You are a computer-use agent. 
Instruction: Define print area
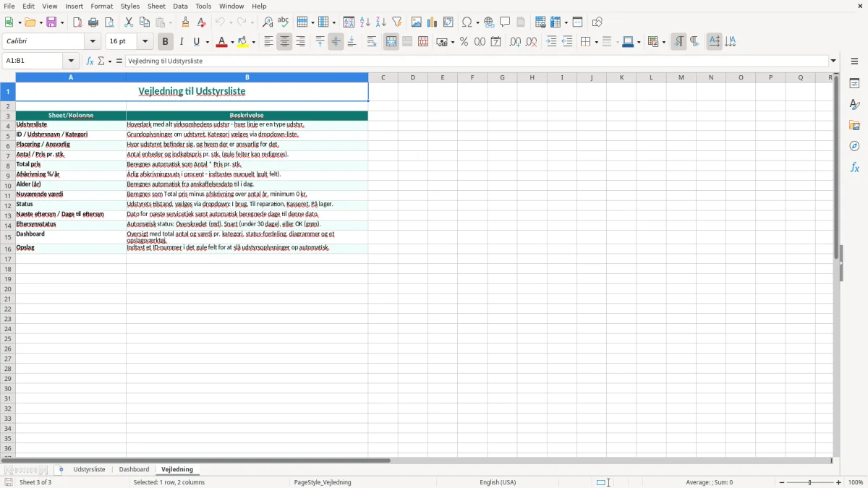point(540,22)
